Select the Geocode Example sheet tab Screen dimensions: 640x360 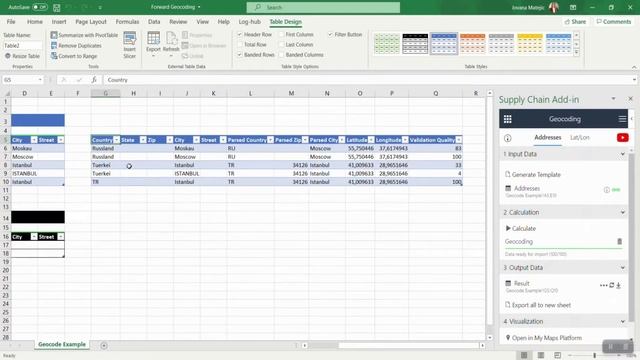(62, 344)
